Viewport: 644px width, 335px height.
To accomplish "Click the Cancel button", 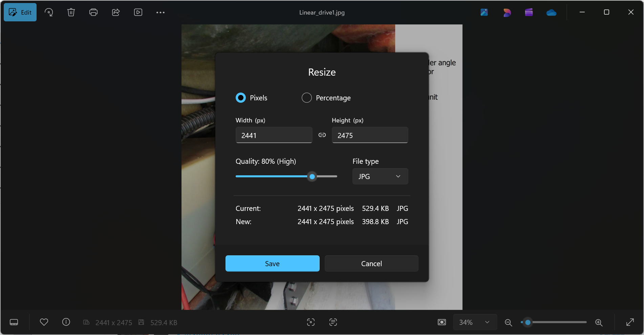I will [x=371, y=263].
